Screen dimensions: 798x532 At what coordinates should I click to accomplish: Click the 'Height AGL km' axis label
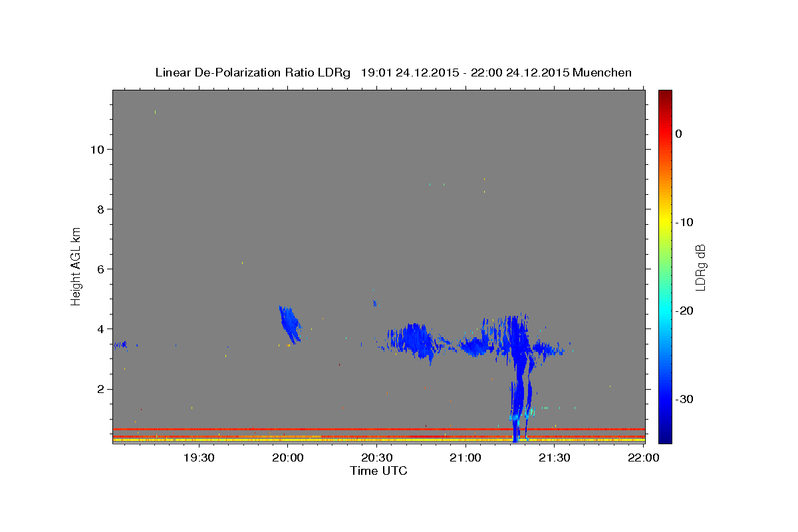point(76,265)
